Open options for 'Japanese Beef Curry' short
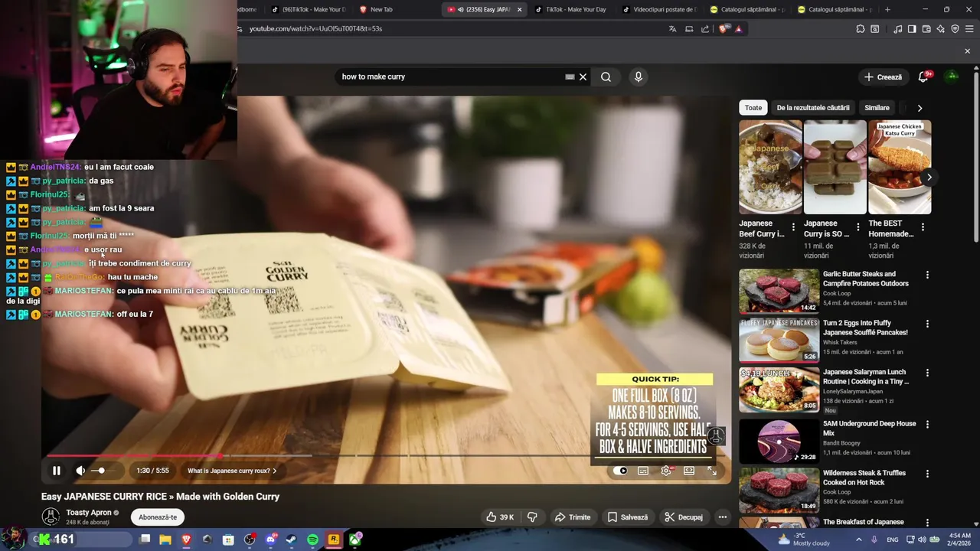The width and height of the screenshot is (980, 551). (x=793, y=227)
